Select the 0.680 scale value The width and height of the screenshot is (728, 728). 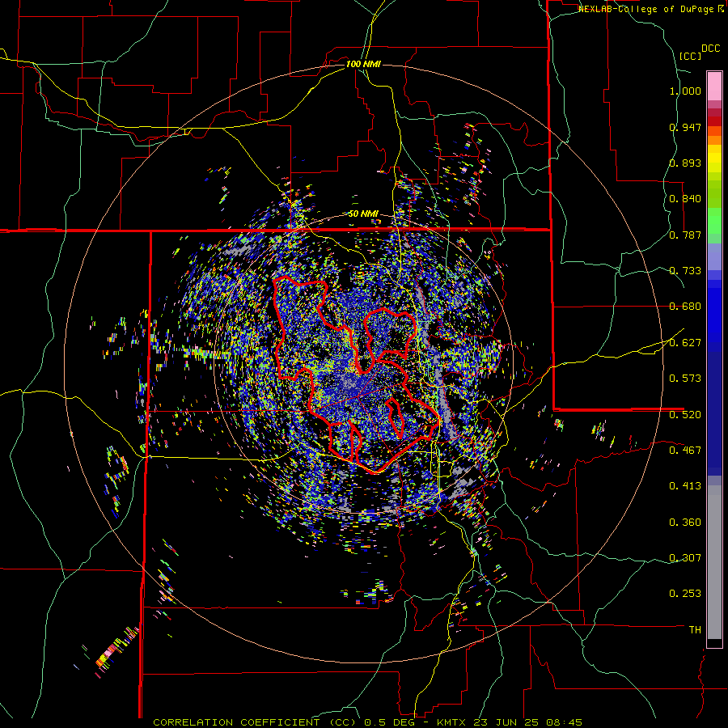tap(685, 307)
